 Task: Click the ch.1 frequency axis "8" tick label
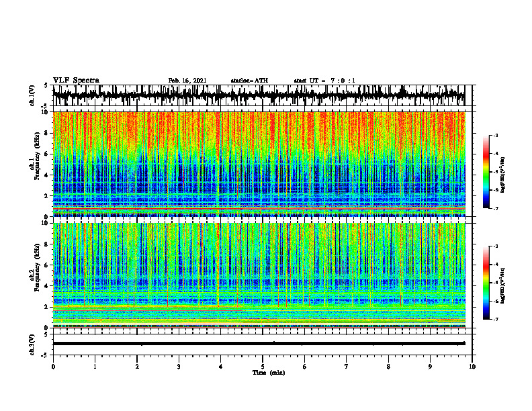coord(47,133)
